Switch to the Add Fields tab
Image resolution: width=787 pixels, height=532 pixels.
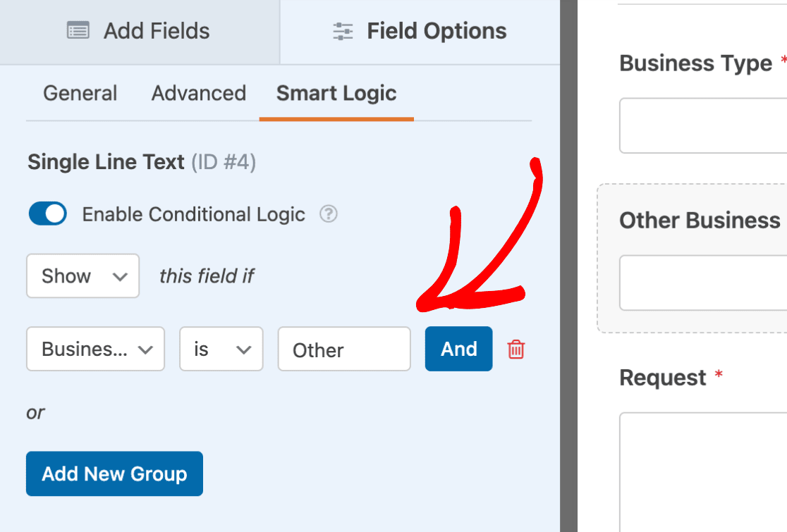139,30
